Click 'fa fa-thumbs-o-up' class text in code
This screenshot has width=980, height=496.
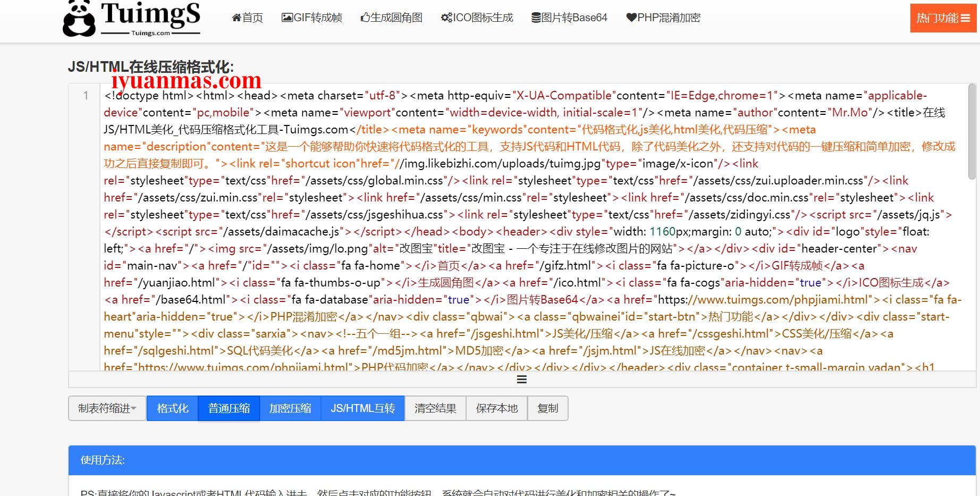[331, 283]
